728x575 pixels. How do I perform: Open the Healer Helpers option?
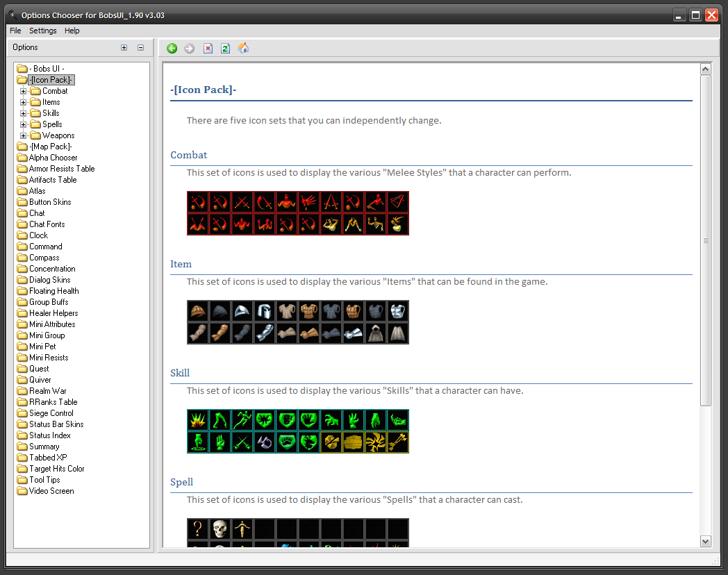pos(47,314)
